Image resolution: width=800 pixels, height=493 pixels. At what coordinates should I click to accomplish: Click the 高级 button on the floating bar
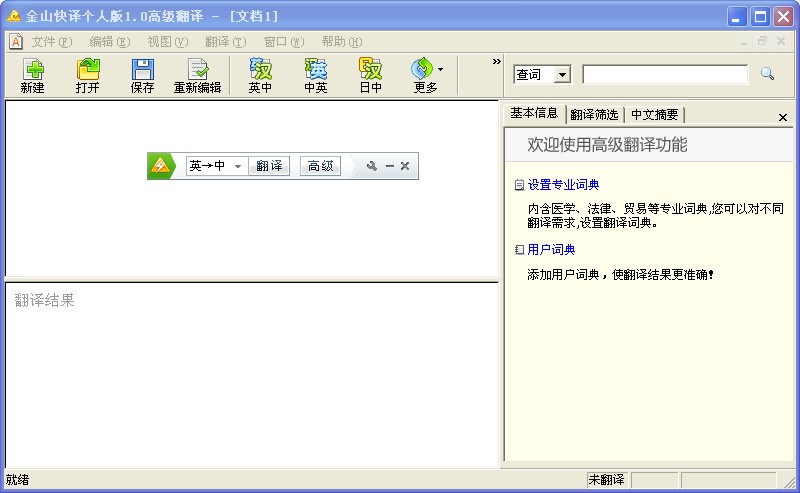pos(320,166)
